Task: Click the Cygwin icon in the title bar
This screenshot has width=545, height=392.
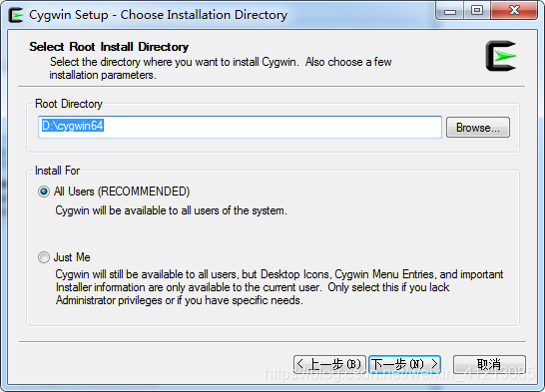Action: (15, 15)
